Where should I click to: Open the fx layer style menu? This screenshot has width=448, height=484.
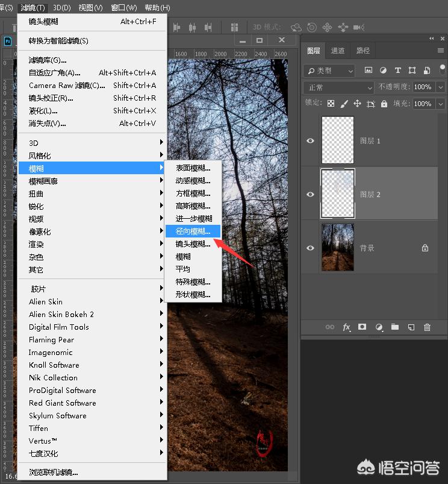point(346,327)
